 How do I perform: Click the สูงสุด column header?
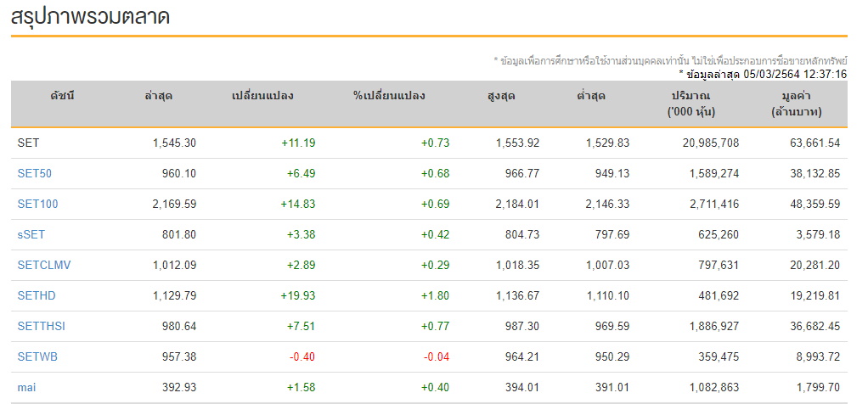[x=501, y=96]
